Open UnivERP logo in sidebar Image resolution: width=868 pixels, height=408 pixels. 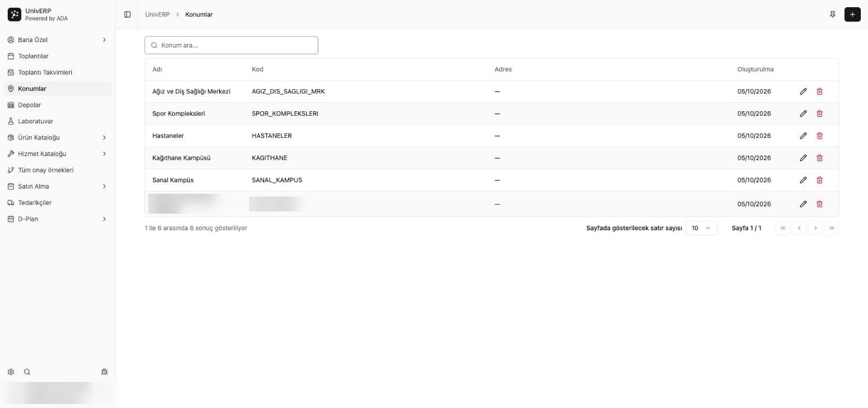tap(14, 14)
